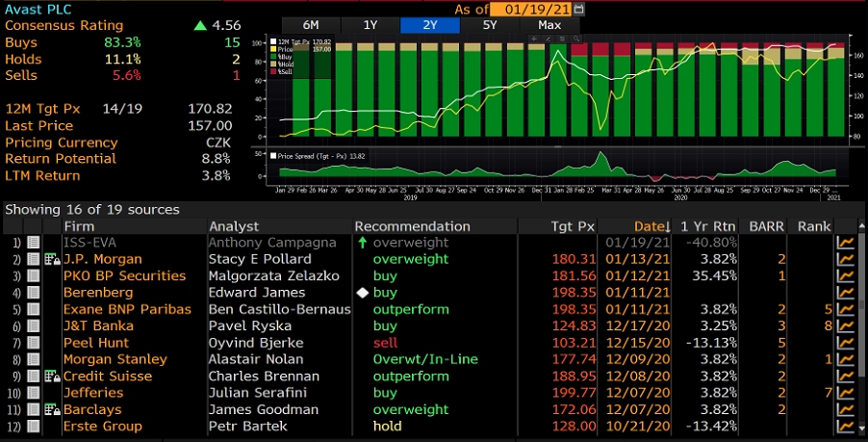
Task: Open the report document icon for J.P. Morgan
Action: [34, 259]
